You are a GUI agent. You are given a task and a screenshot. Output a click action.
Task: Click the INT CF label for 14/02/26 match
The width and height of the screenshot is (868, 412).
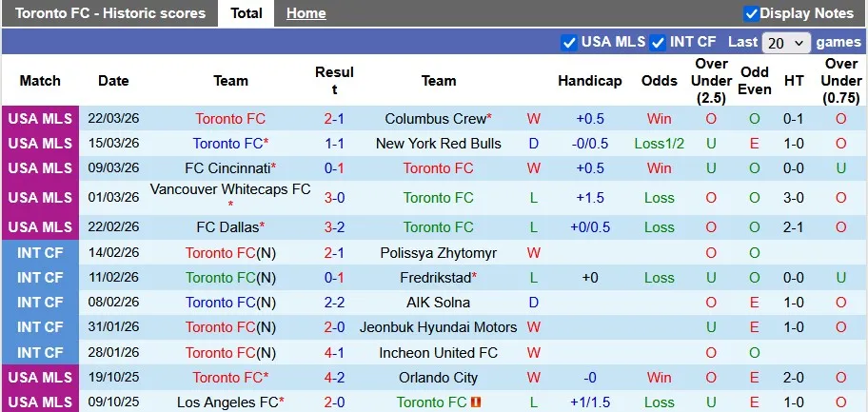(x=40, y=253)
